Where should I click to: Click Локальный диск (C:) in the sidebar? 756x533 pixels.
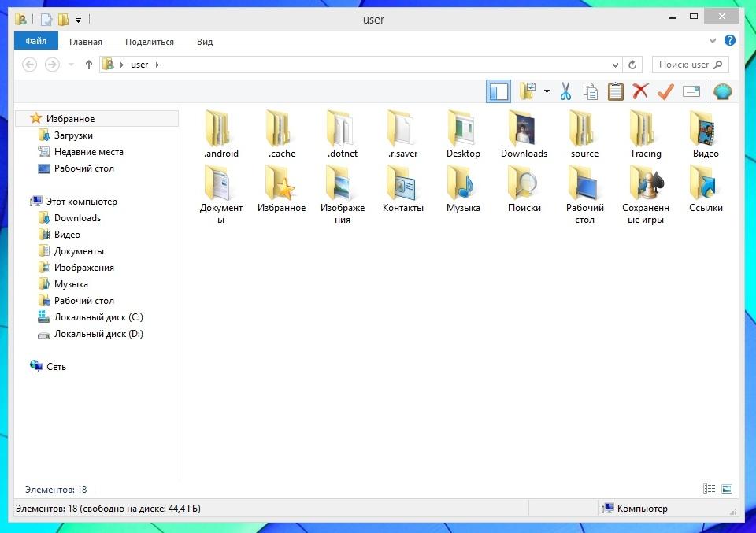click(93, 316)
